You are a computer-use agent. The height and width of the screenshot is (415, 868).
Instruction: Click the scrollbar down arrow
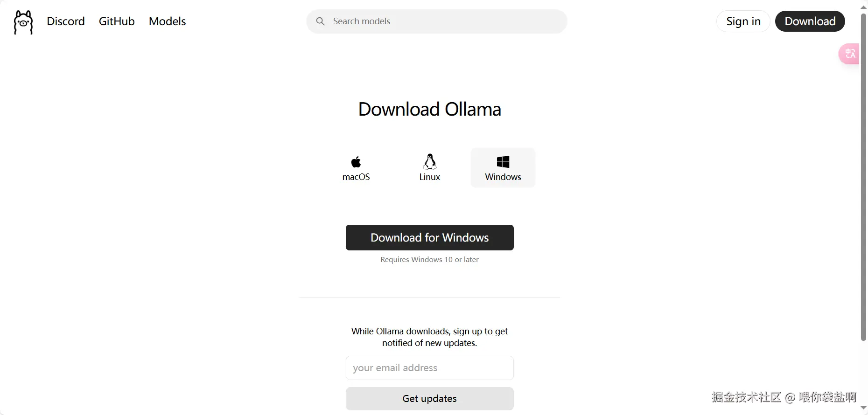(863, 408)
